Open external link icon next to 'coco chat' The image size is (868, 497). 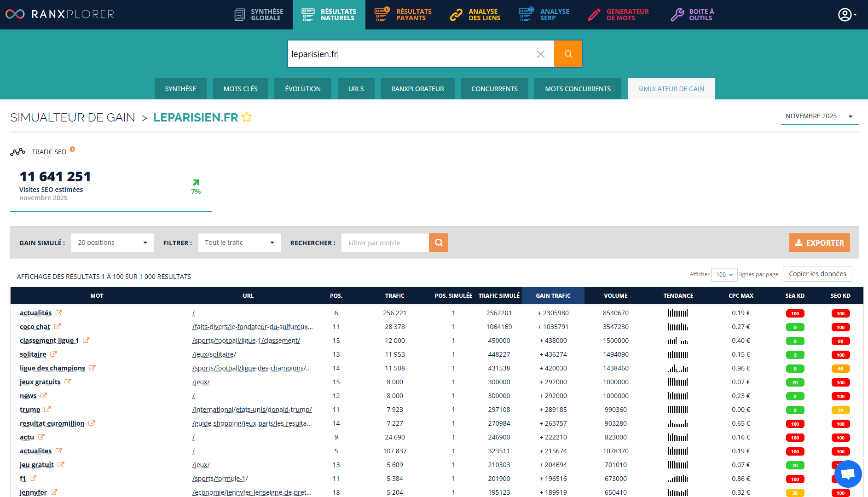(58, 327)
